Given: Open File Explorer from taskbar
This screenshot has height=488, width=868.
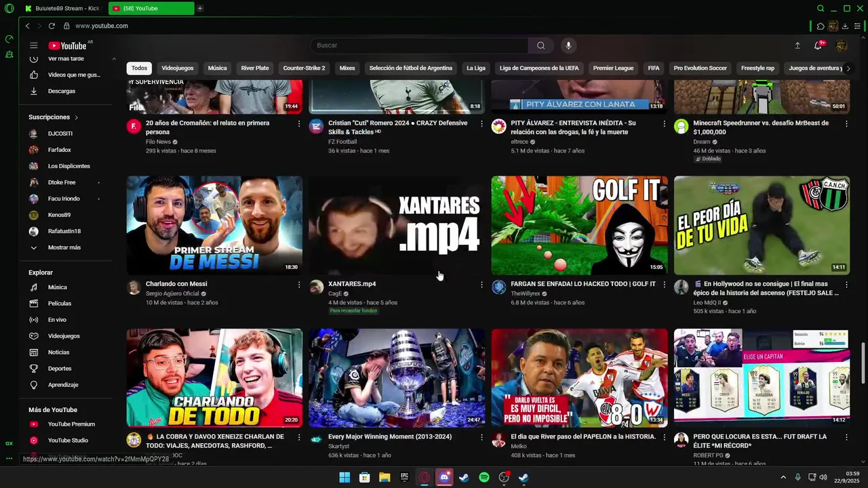Looking at the screenshot, I should click(384, 477).
